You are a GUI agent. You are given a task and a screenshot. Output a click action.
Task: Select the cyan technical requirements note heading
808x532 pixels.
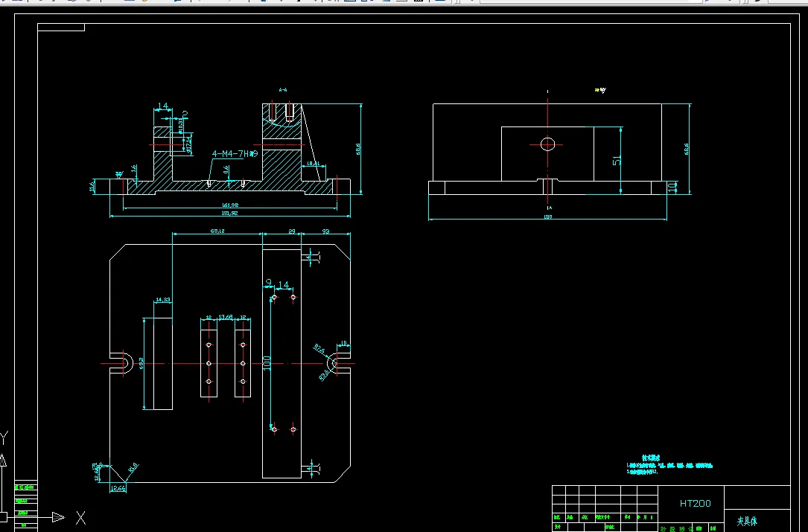tap(650, 458)
